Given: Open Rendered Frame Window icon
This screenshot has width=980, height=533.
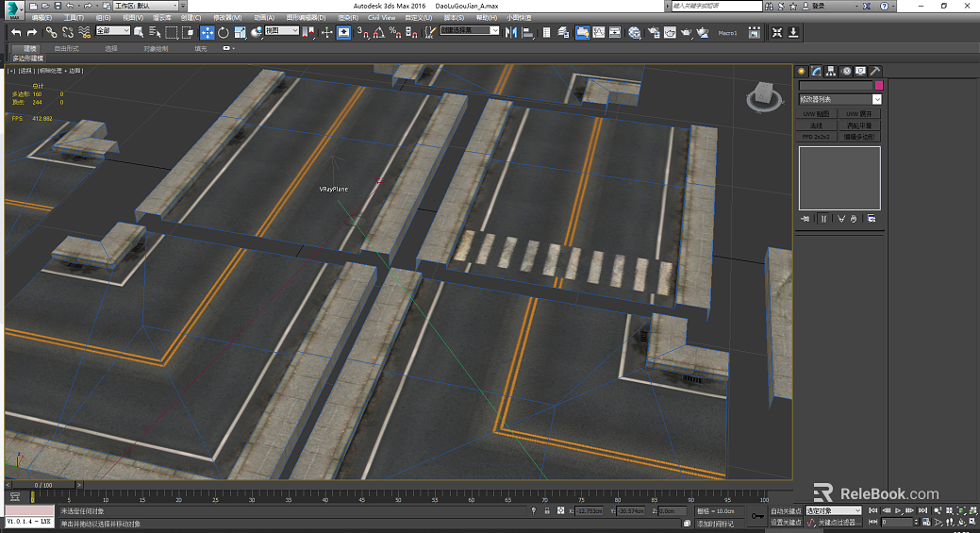Looking at the screenshot, I should point(670,32).
